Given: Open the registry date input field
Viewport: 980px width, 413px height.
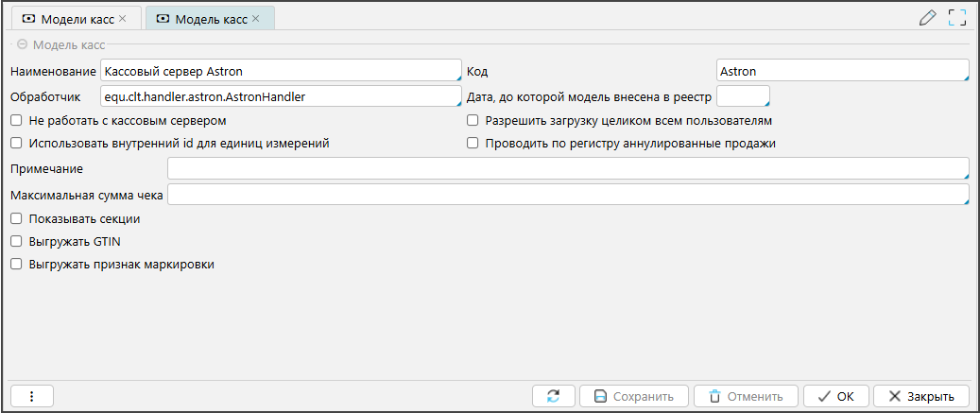Looking at the screenshot, I should click(x=743, y=96).
